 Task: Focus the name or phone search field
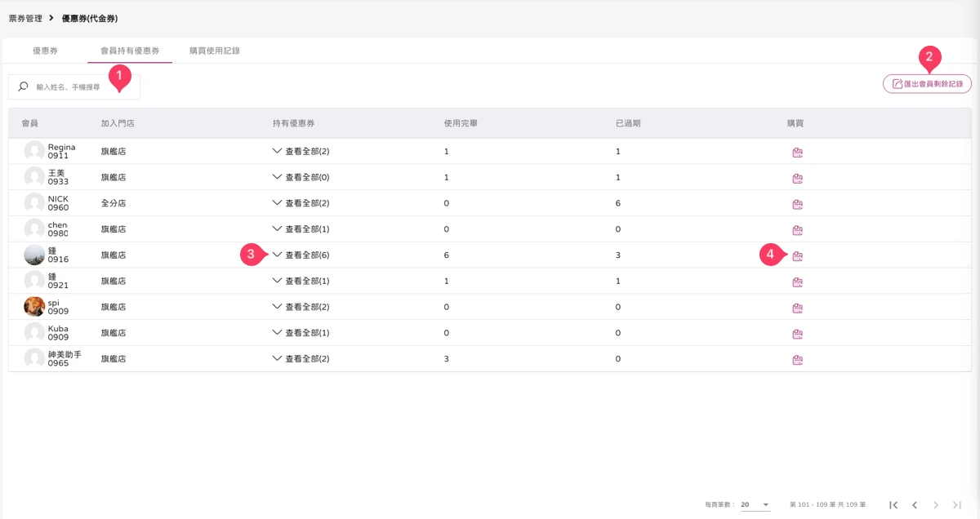pos(74,86)
